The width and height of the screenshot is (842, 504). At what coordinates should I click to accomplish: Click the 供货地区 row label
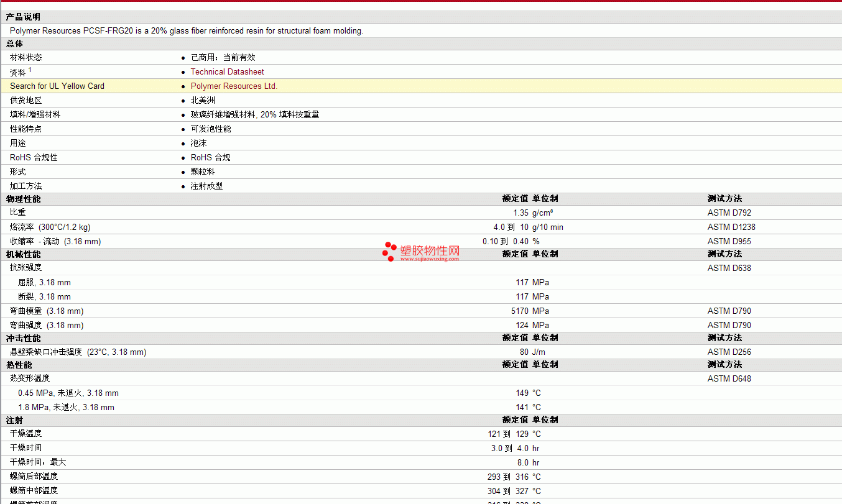(x=26, y=100)
